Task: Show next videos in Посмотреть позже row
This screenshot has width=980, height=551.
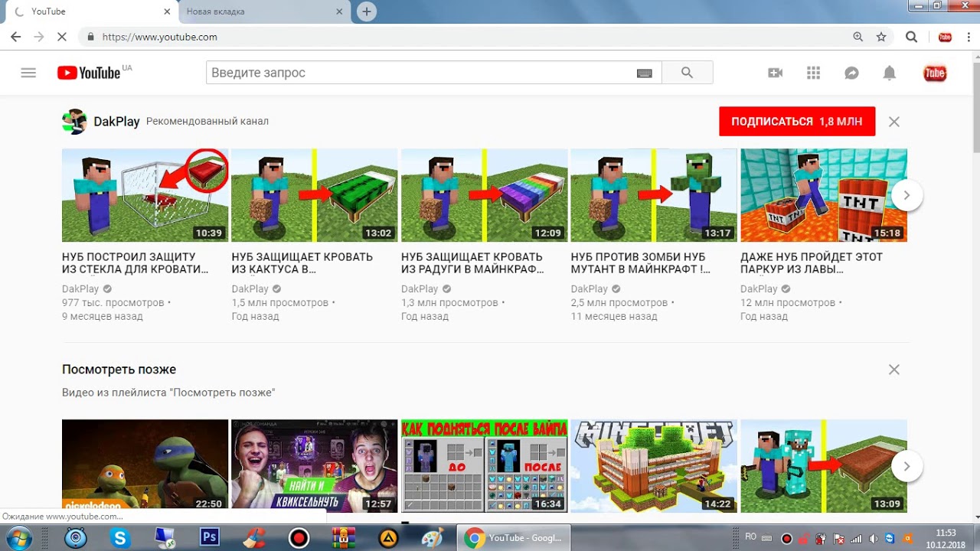Action: [906, 466]
